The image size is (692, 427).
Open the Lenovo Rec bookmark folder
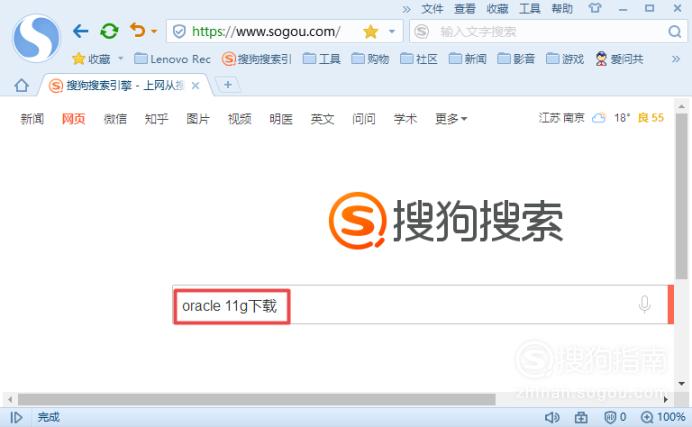click(172, 59)
